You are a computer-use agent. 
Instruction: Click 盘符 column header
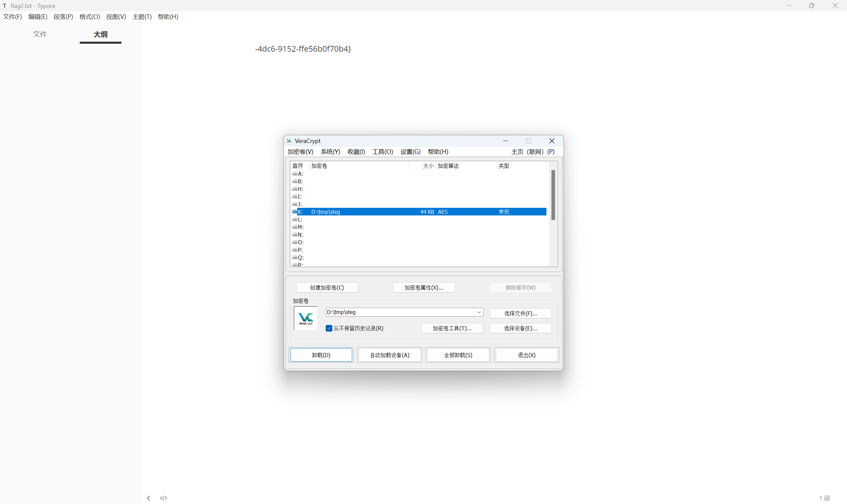pyautogui.click(x=300, y=166)
